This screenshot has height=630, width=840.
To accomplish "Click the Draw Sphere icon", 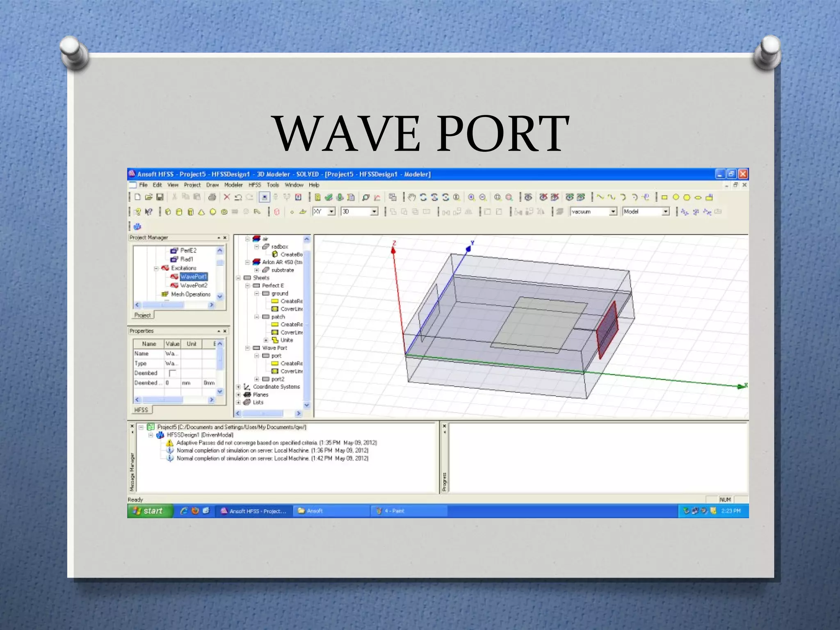I will click(x=212, y=212).
